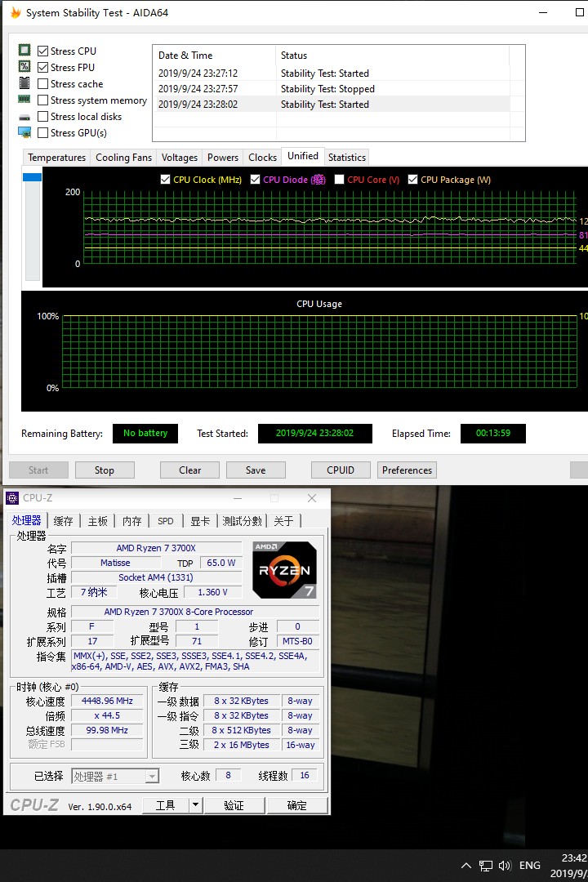Open the 缓存 tab in CPU-Z
The height and width of the screenshot is (882, 588).
click(x=63, y=521)
